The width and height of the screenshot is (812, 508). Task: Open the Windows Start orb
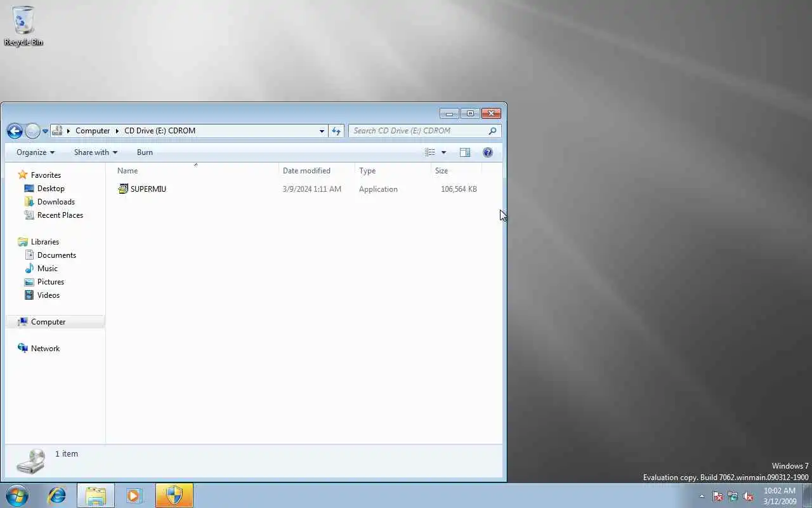click(17, 495)
